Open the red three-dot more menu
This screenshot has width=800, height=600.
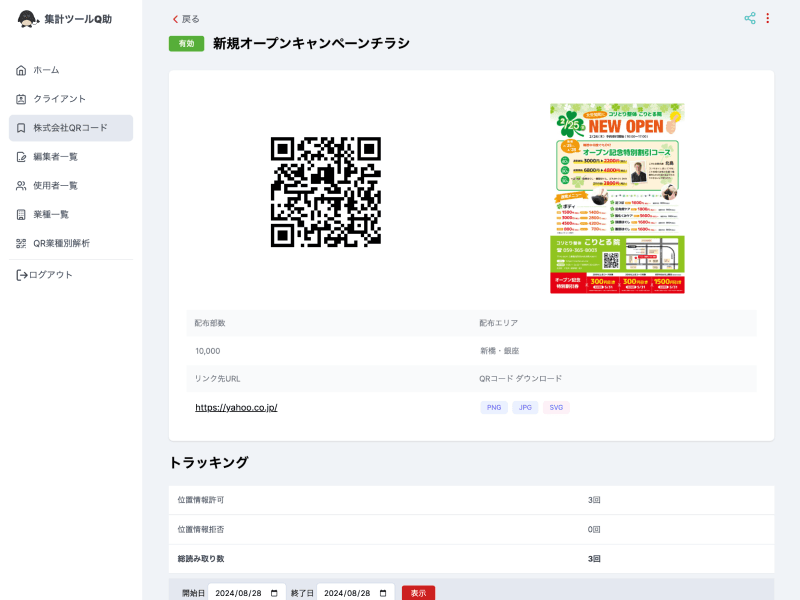[767, 18]
